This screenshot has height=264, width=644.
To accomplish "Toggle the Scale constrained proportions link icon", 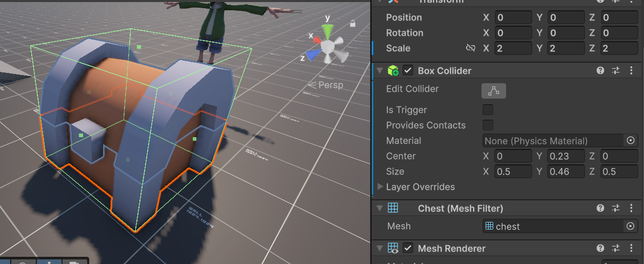I will [470, 48].
